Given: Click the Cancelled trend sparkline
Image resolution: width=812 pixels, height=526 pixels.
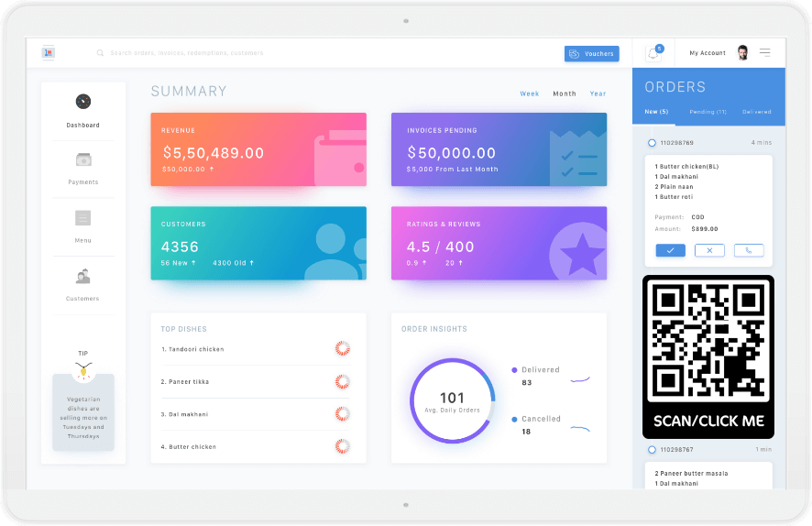Looking at the screenshot, I should [x=580, y=429].
